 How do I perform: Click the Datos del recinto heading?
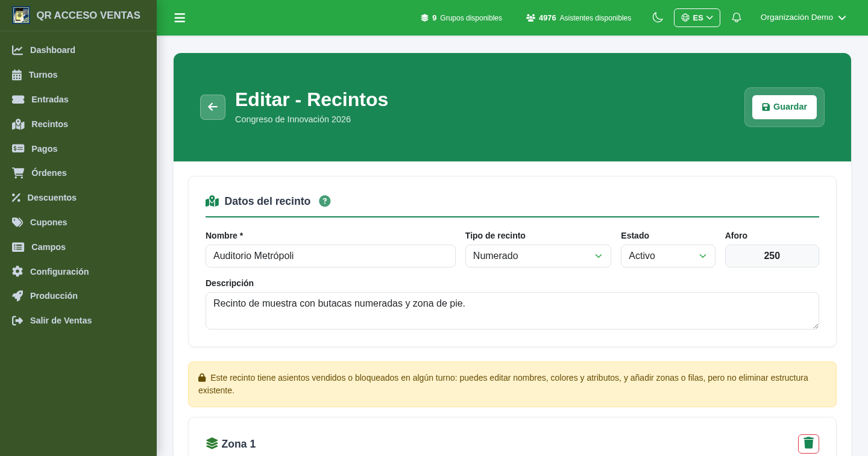268,201
